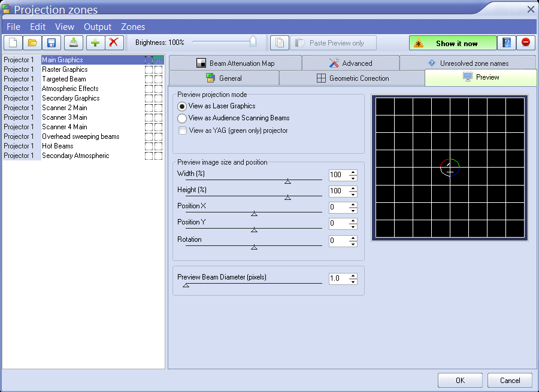The height and width of the screenshot is (392, 539).
Task: Click the Open folder icon
Action: 32,43
